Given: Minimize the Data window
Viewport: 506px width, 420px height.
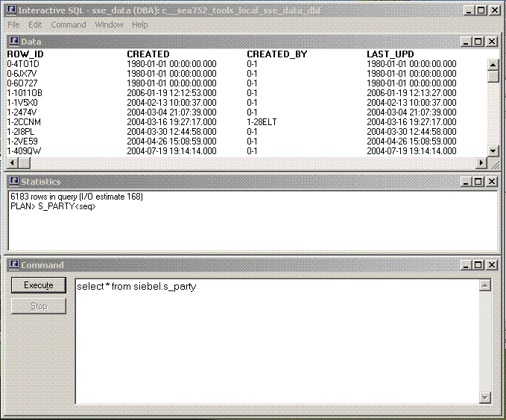Looking at the screenshot, I should (465, 42).
